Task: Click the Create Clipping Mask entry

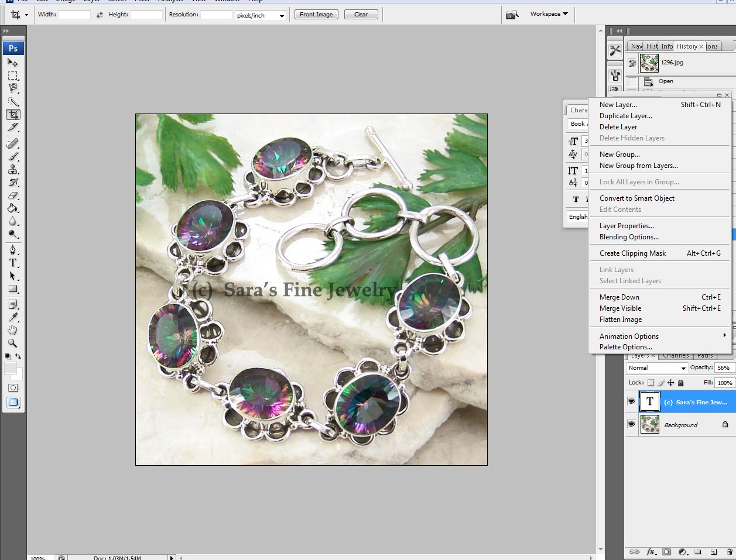Action: (x=633, y=253)
